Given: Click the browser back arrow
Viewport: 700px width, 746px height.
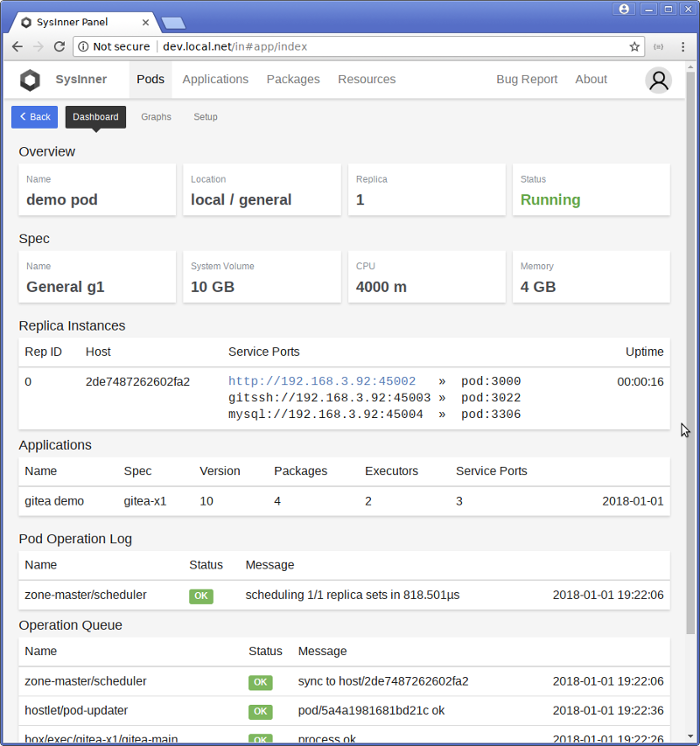Looking at the screenshot, I should [17, 47].
